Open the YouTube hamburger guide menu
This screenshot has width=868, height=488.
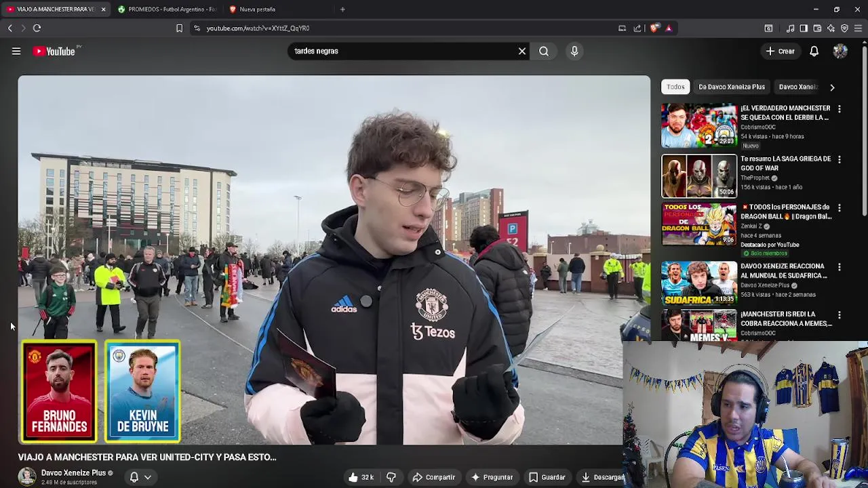(x=16, y=51)
